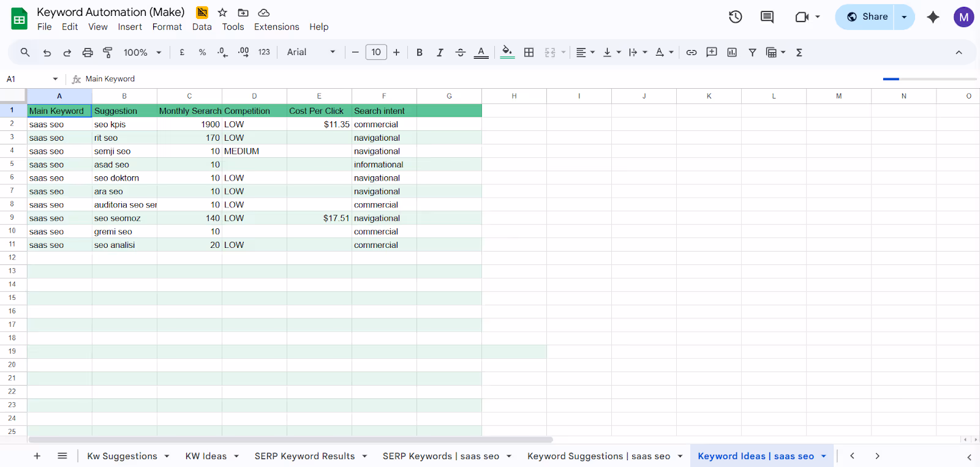Open text wrapping dropdown
Image resolution: width=980 pixels, height=467 pixels.
click(638, 53)
